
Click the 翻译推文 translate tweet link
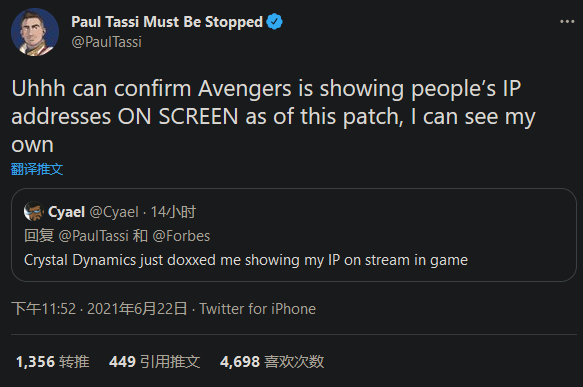(x=37, y=169)
